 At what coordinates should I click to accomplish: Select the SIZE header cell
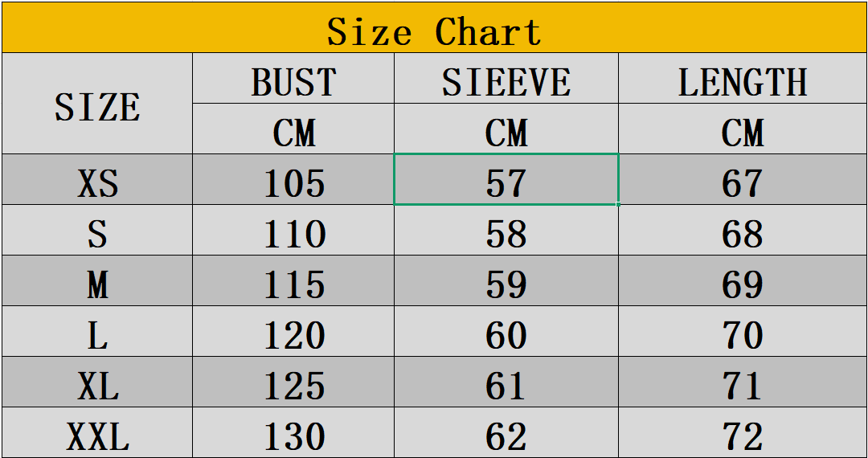96,104
